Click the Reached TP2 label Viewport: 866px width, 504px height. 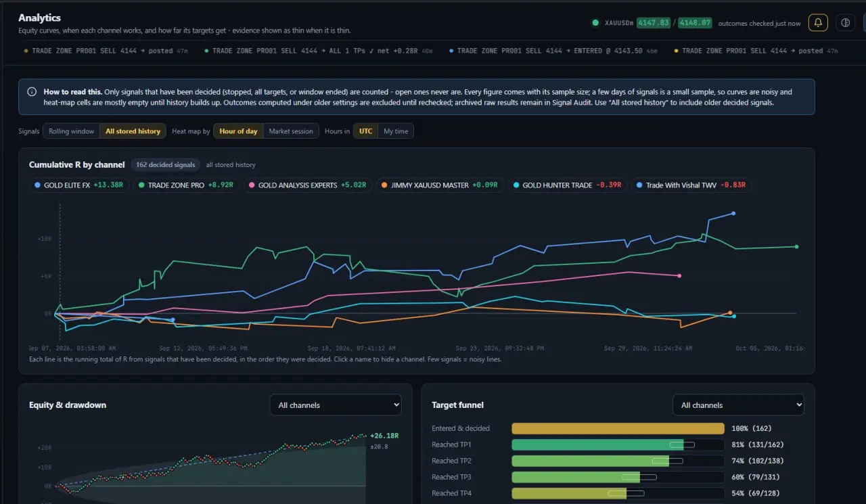tap(451, 461)
